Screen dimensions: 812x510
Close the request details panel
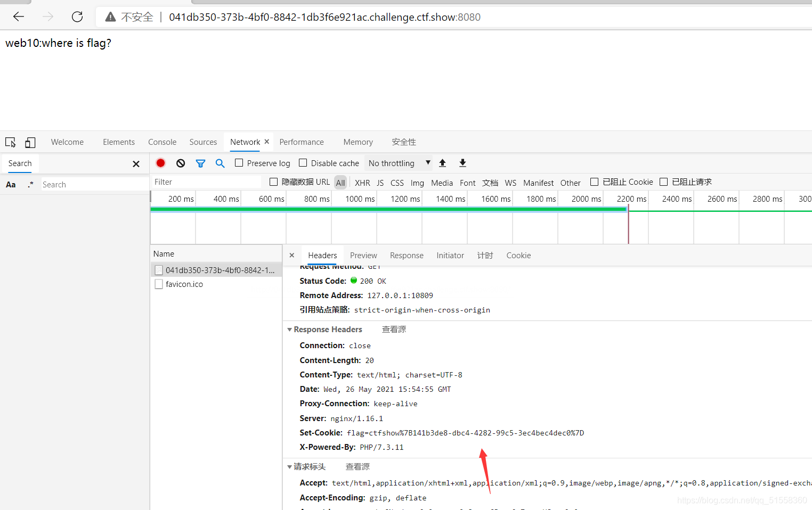[291, 256]
